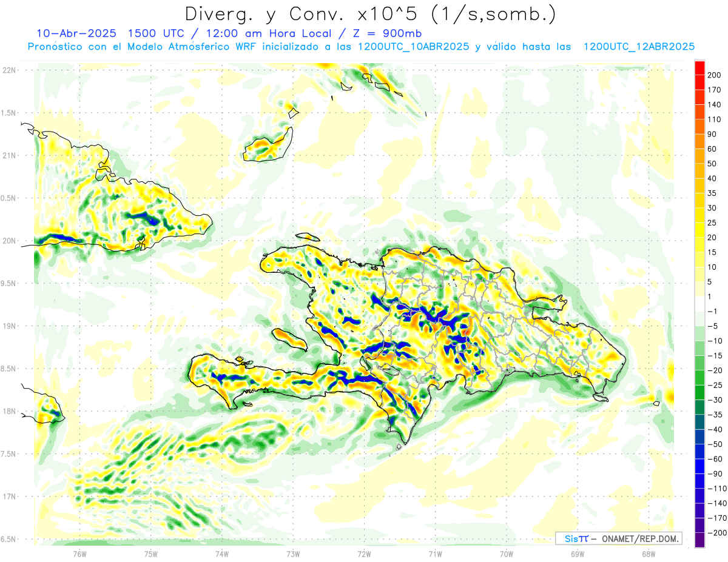728x562 pixels.
Task: Click the 'Sis' logo text in credit box
Action: click(x=571, y=538)
